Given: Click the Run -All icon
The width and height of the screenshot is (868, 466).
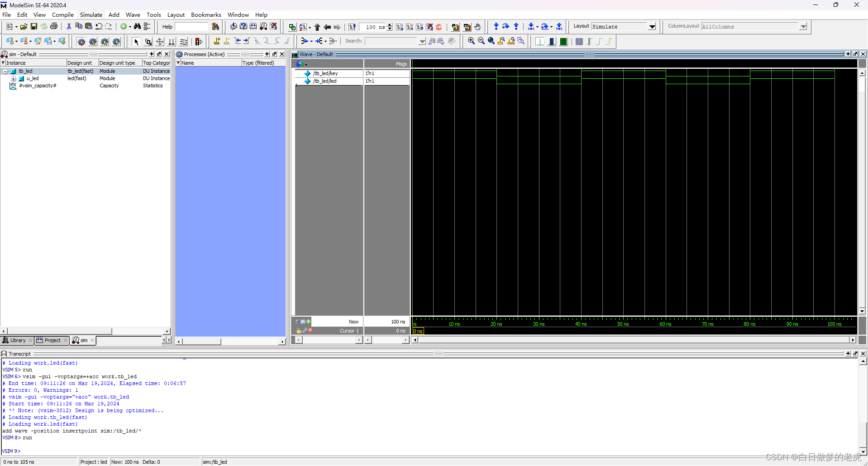Looking at the screenshot, I should tap(420, 27).
